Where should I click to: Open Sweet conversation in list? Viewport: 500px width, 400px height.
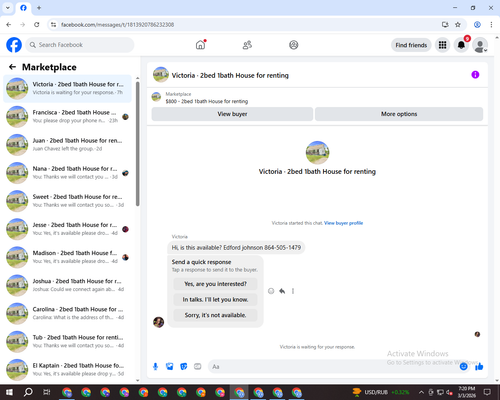tap(67, 201)
